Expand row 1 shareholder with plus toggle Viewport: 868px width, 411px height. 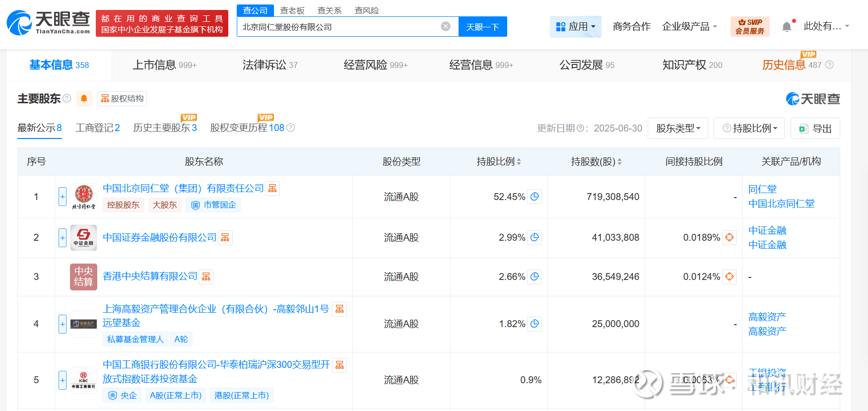[x=63, y=197]
